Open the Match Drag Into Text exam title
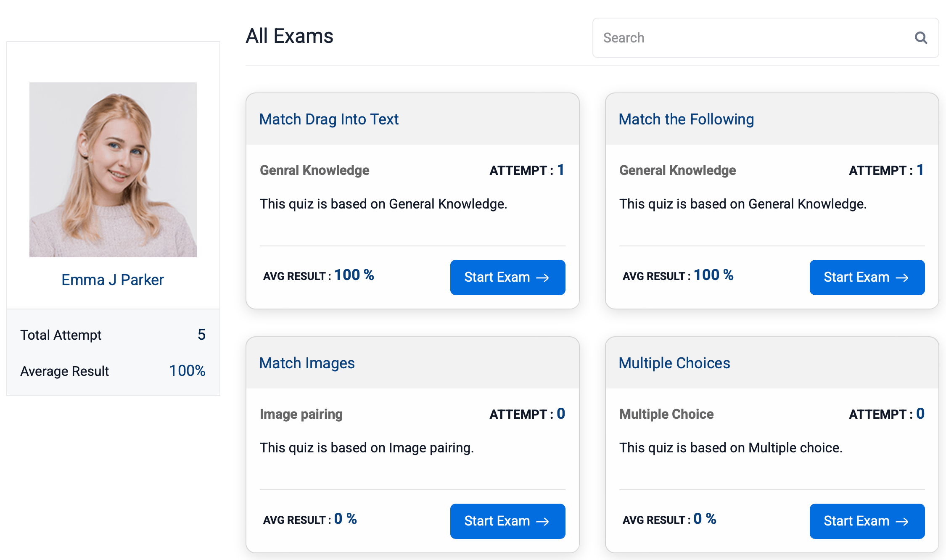Screen dimensions: 946x560 [x=329, y=119]
